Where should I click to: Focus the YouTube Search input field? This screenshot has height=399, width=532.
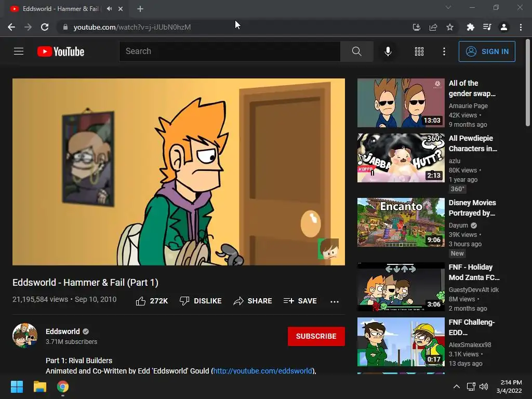click(x=230, y=51)
